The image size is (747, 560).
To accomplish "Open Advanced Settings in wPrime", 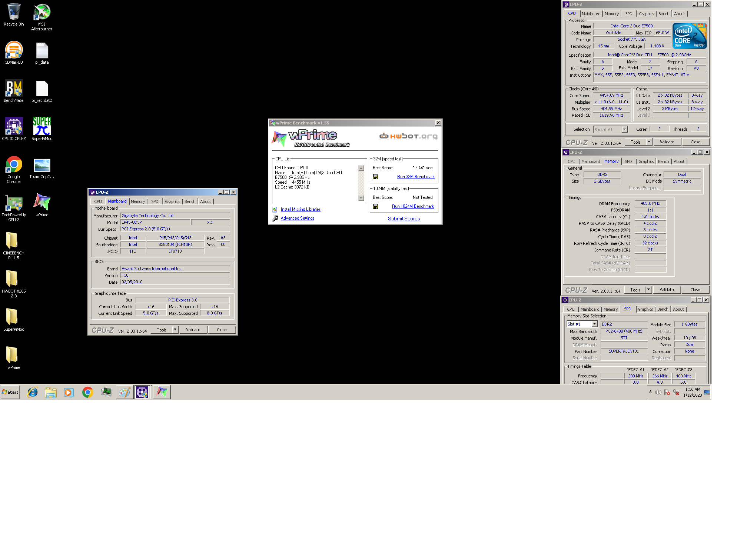I will point(298,218).
